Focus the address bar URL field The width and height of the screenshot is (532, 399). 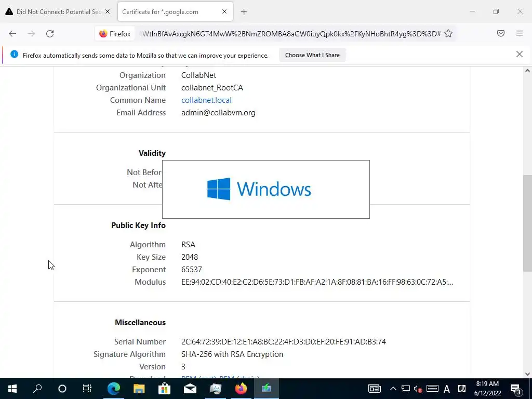coord(290,34)
